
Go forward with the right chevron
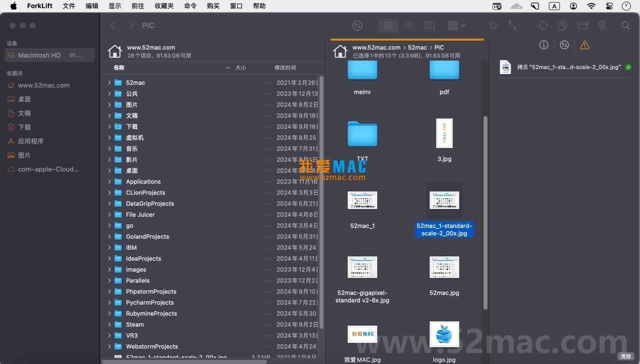tap(131, 25)
